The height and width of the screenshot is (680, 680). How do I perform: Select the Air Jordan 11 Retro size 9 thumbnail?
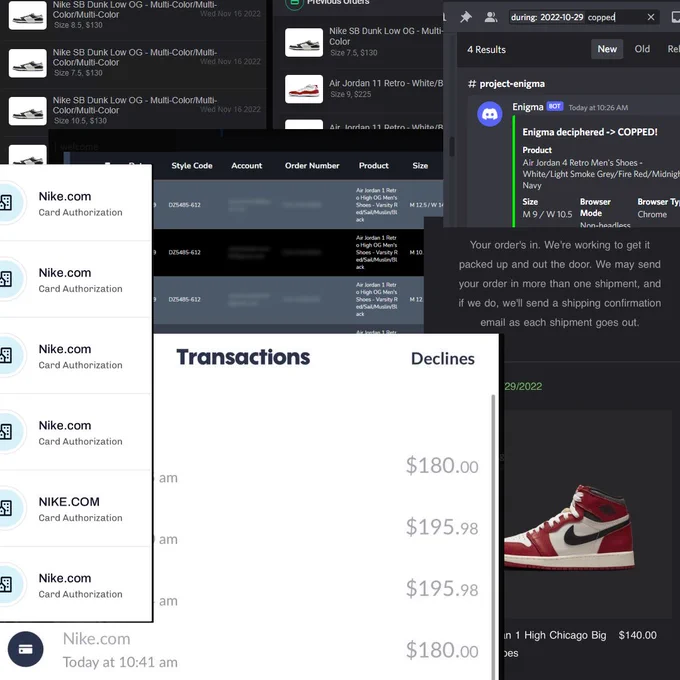[304, 89]
